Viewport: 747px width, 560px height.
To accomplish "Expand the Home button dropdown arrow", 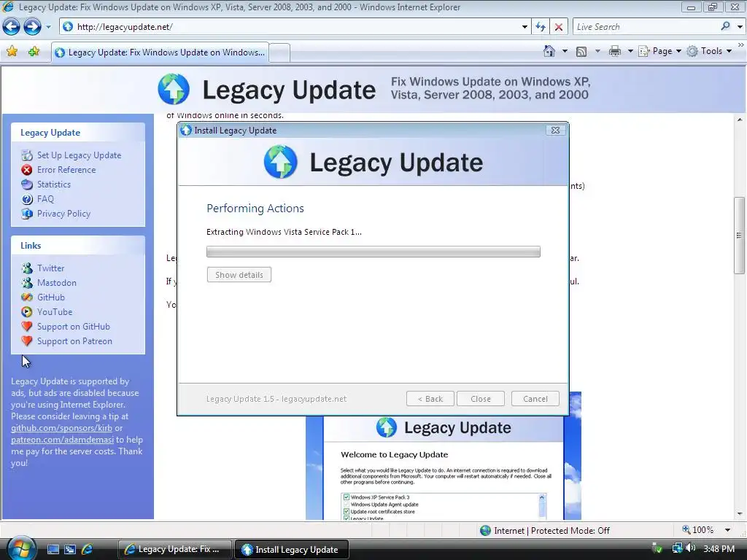I will pyautogui.click(x=565, y=51).
